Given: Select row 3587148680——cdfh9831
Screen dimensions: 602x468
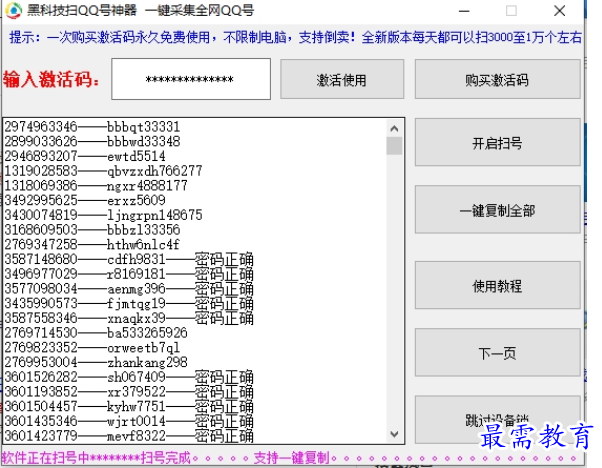Looking at the screenshot, I should pos(129,260).
